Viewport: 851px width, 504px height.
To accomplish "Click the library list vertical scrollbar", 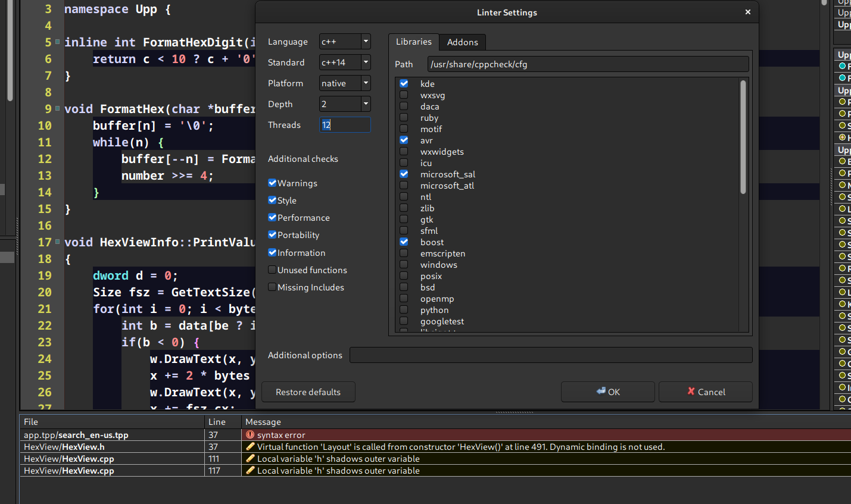I will (x=743, y=137).
